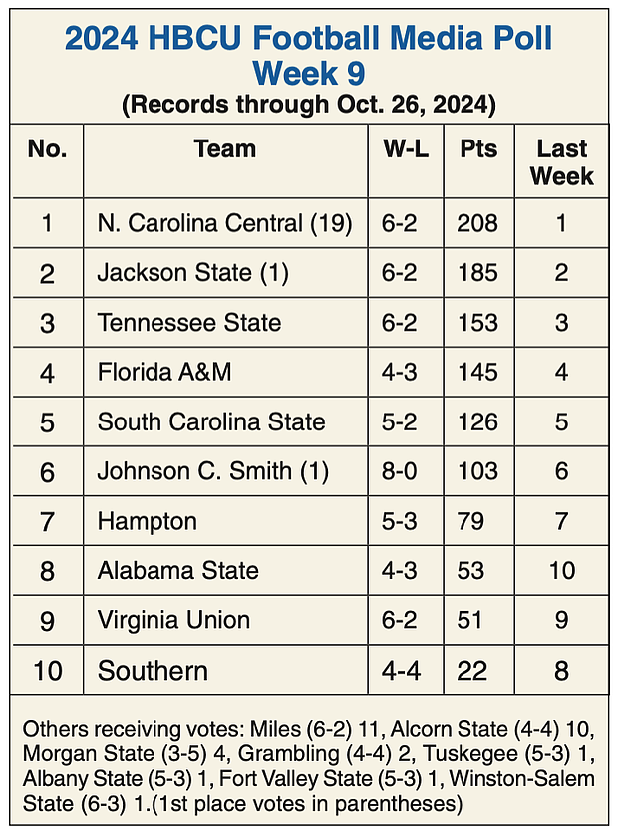Click the W-L column header
The height and width of the screenshot is (840, 618).
[x=406, y=148]
